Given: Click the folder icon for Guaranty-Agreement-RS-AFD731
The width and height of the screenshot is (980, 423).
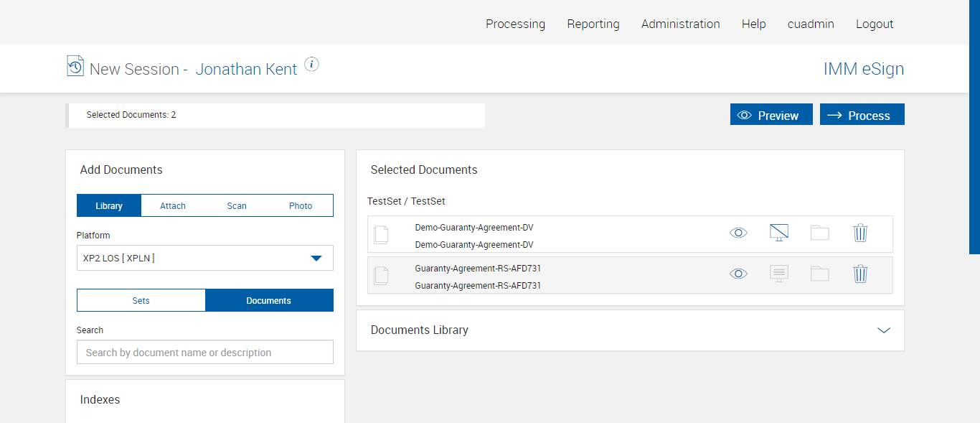Looking at the screenshot, I should coord(819,274).
